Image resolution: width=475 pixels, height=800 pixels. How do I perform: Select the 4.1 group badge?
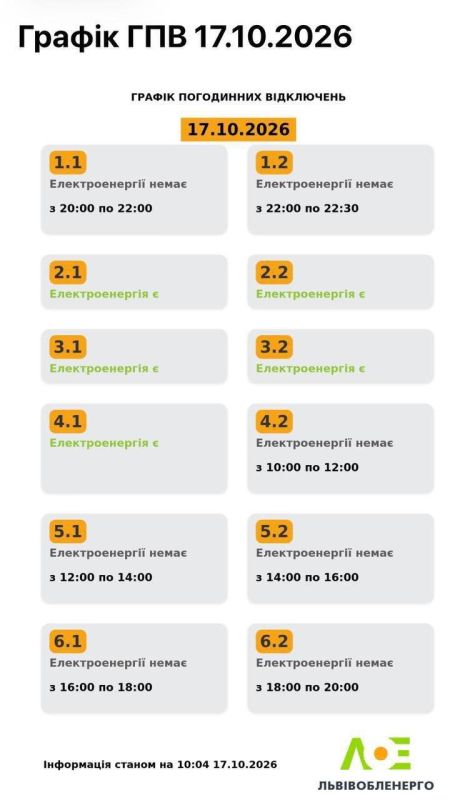pyautogui.click(x=68, y=421)
